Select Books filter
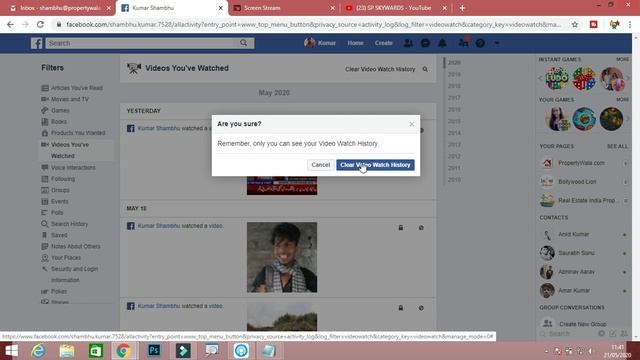 click(54, 122)
